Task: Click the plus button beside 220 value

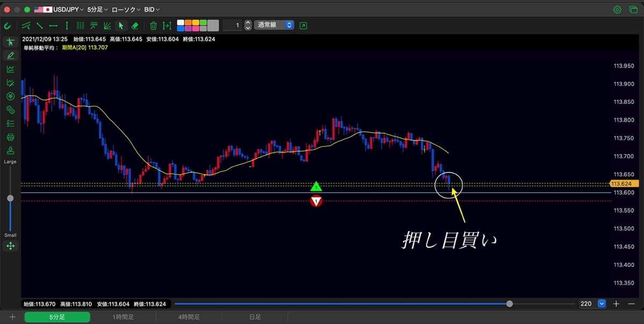Action: 616,304
